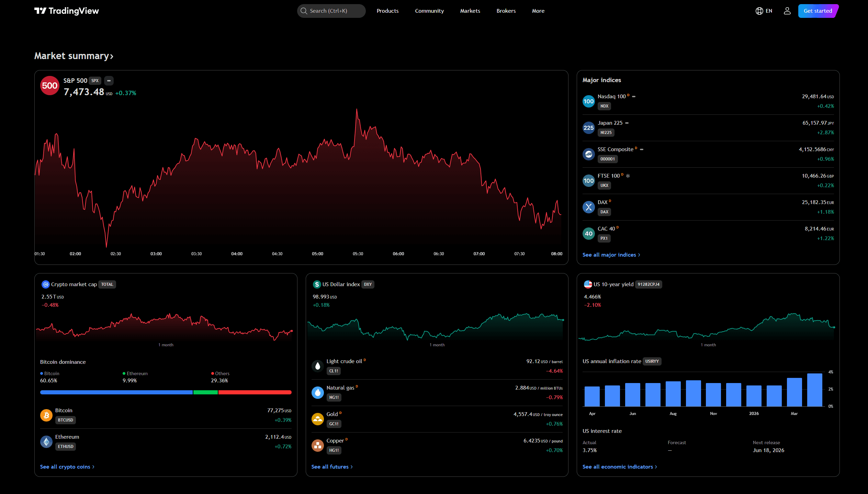This screenshot has height=494, width=868.
Task: Open See all economic indicators link
Action: (x=620, y=467)
